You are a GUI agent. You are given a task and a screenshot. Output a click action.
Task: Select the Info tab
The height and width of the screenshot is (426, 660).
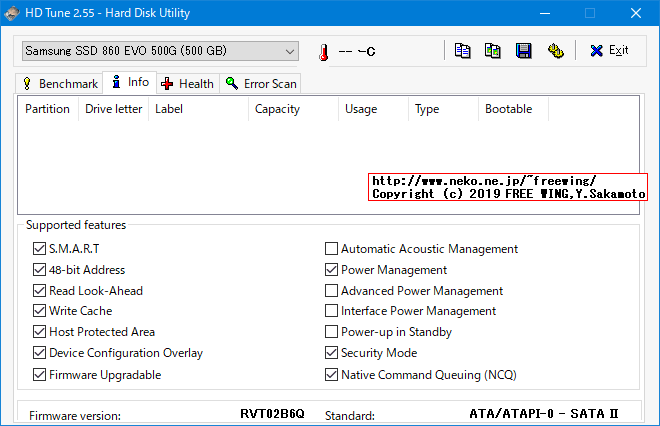(130, 82)
